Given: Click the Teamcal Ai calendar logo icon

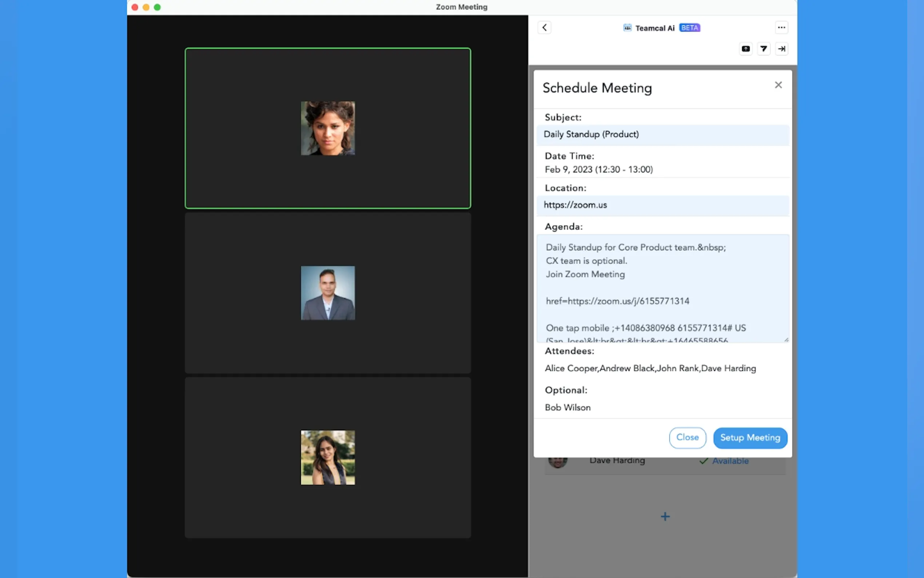Looking at the screenshot, I should 627,28.
